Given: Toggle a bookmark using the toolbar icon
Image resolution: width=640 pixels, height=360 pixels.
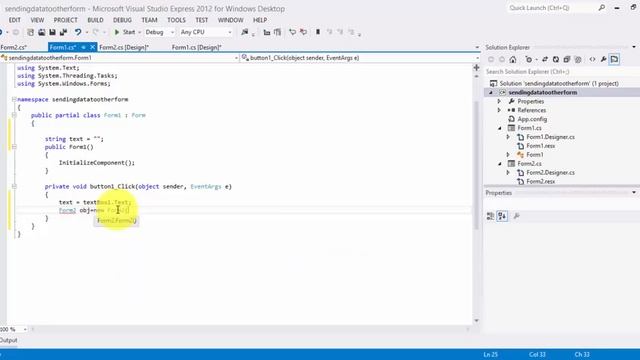Looking at the screenshot, I should tap(318, 32).
